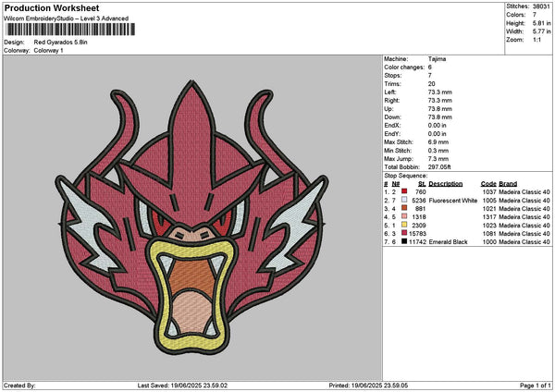
Task: Click the stitches count "38031"
Action: [x=541, y=6]
